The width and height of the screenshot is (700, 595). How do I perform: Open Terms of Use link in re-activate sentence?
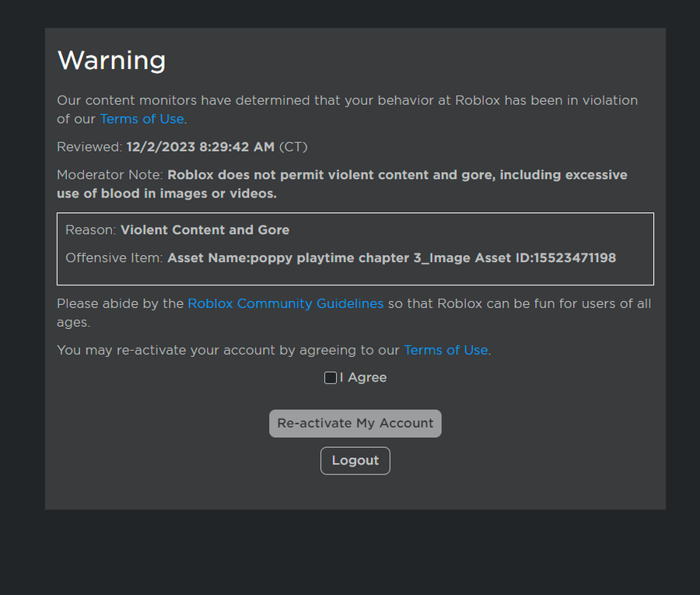(446, 350)
